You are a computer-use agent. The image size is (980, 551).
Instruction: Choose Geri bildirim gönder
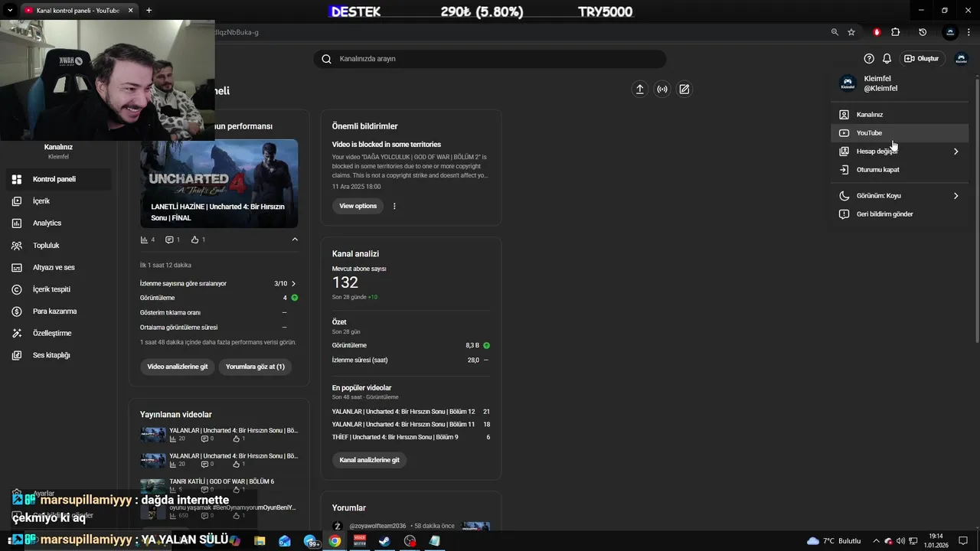click(900, 214)
